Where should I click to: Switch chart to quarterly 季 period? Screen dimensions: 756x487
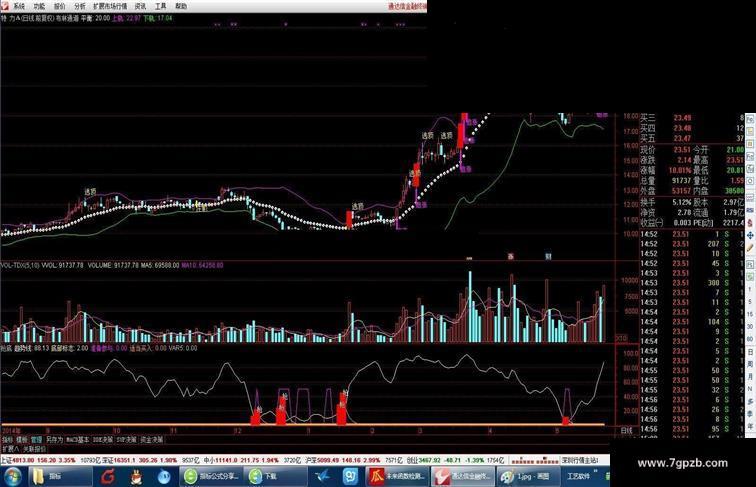tap(750, 414)
